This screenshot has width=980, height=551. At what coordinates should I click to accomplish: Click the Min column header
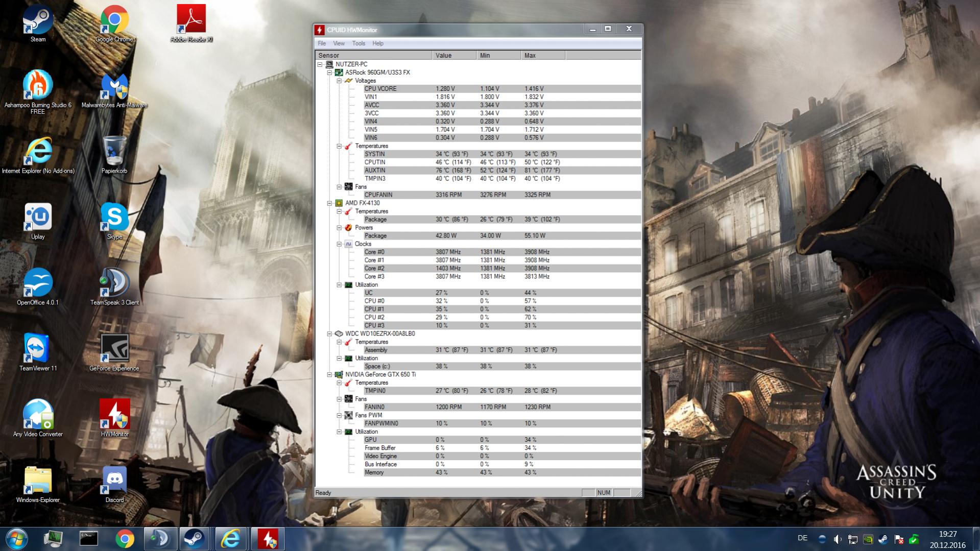(498, 55)
